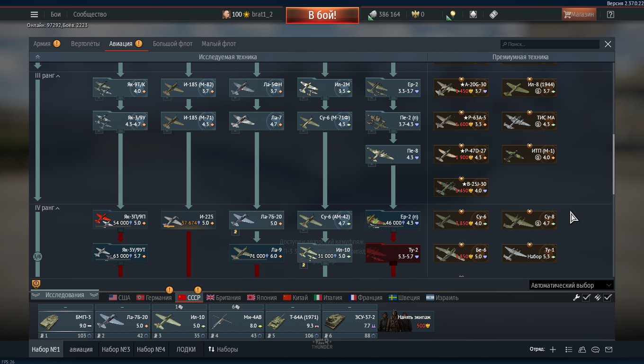The width and height of the screenshot is (644, 364).
Task: Select the И-225 research aircraft
Action: (188, 220)
